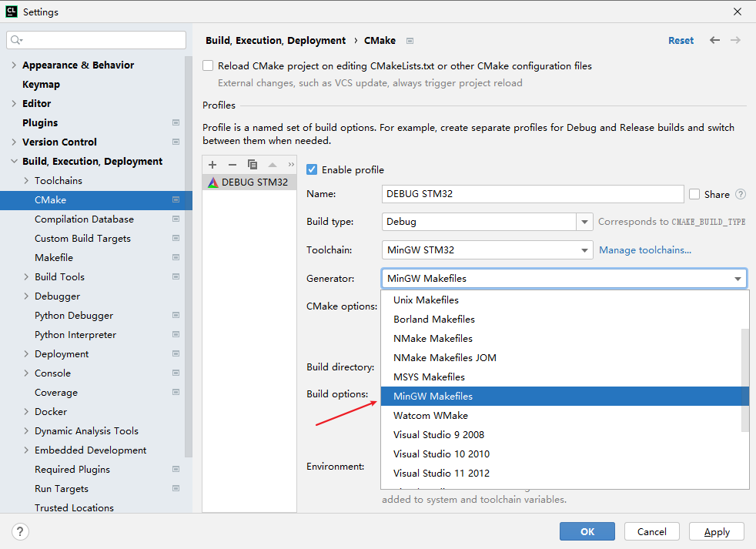Screen dimensions: 756x549
Task: Pick MSYS Makefiles generator
Action: click(561, 377)
